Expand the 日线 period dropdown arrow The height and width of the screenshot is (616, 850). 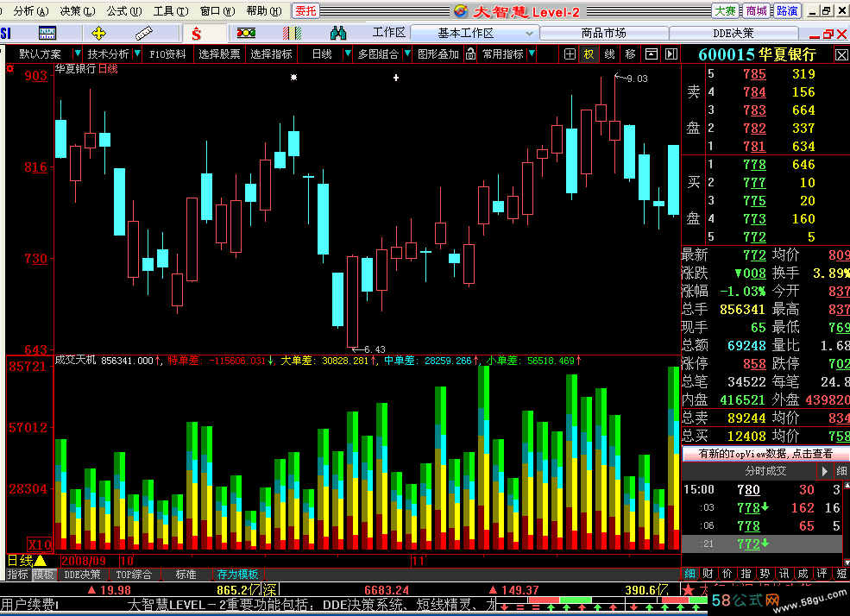[348, 53]
